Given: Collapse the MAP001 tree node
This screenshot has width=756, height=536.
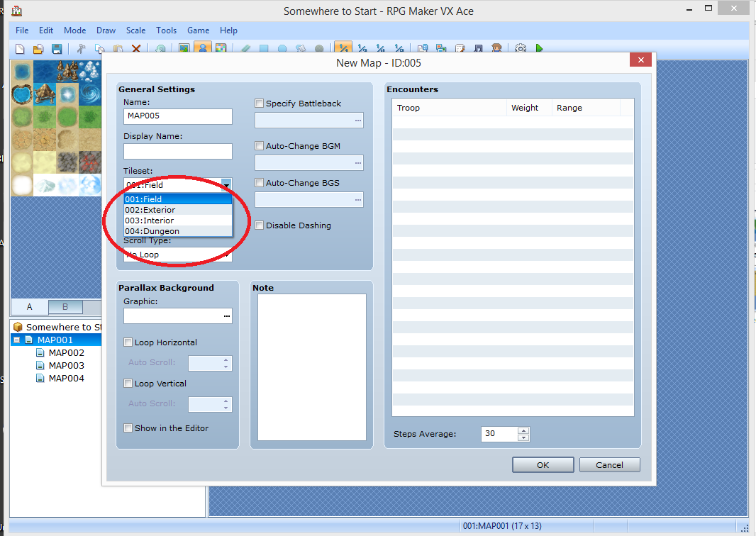Looking at the screenshot, I should click(x=16, y=340).
